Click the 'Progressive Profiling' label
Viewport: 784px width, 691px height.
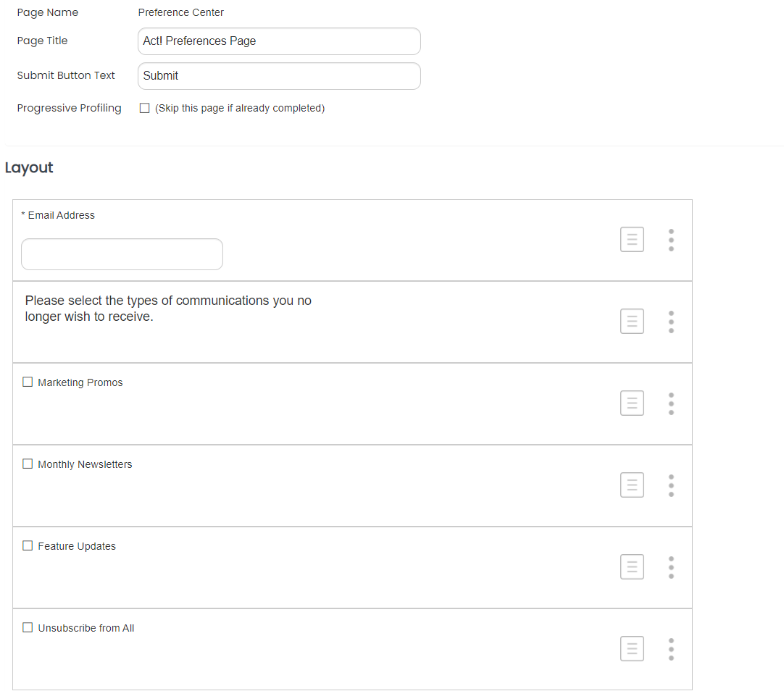point(69,109)
